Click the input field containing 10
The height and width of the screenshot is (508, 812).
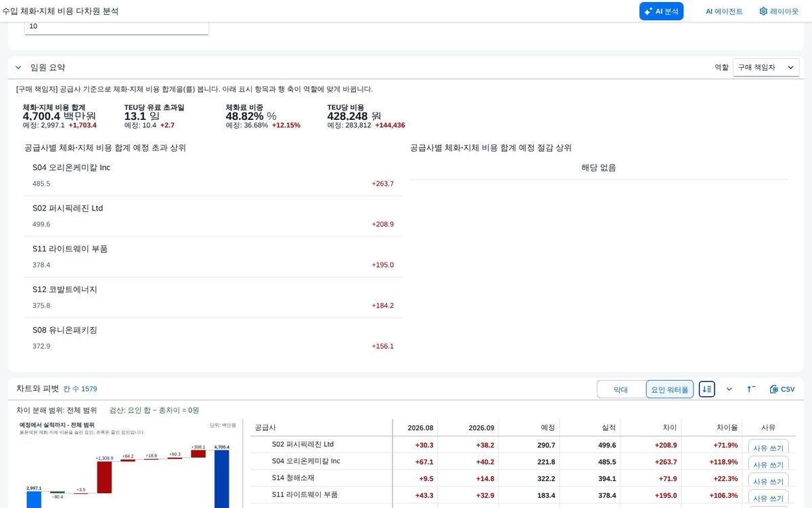pyautogui.click(x=116, y=26)
